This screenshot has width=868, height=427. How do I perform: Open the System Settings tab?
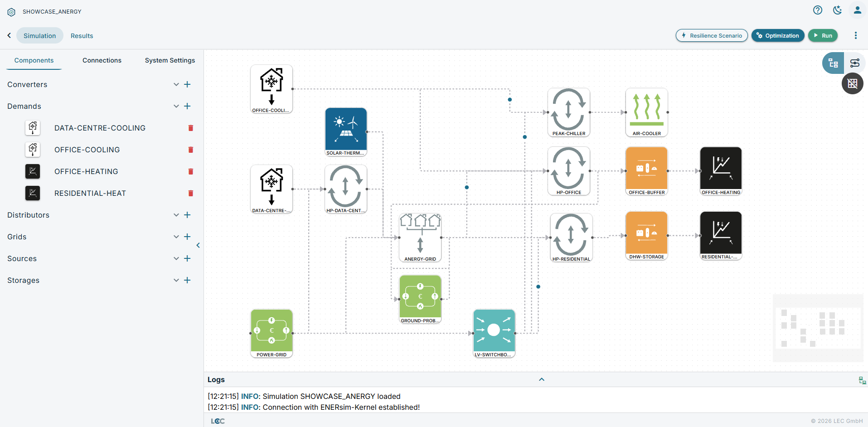pyautogui.click(x=170, y=60)
